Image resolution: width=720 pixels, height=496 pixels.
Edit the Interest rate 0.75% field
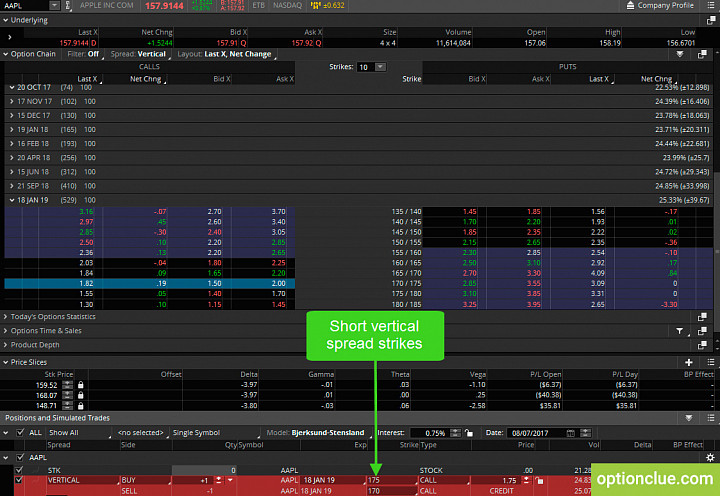click(x=430, y=433)
